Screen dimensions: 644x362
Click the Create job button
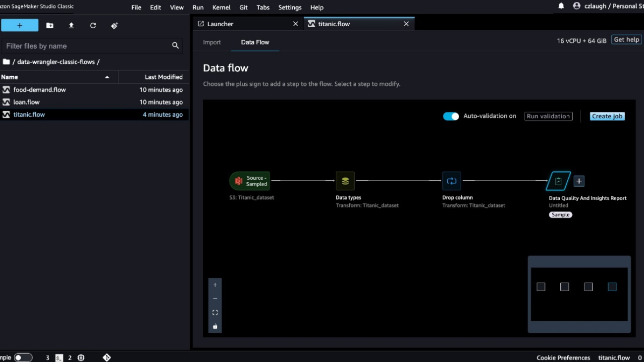click(x=607, y=116)
